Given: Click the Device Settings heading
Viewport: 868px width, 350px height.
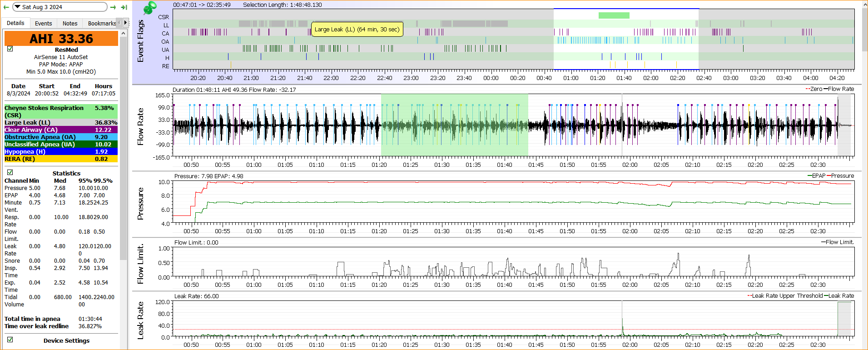Looking at the screenshot, I should [x=66, y=340].
